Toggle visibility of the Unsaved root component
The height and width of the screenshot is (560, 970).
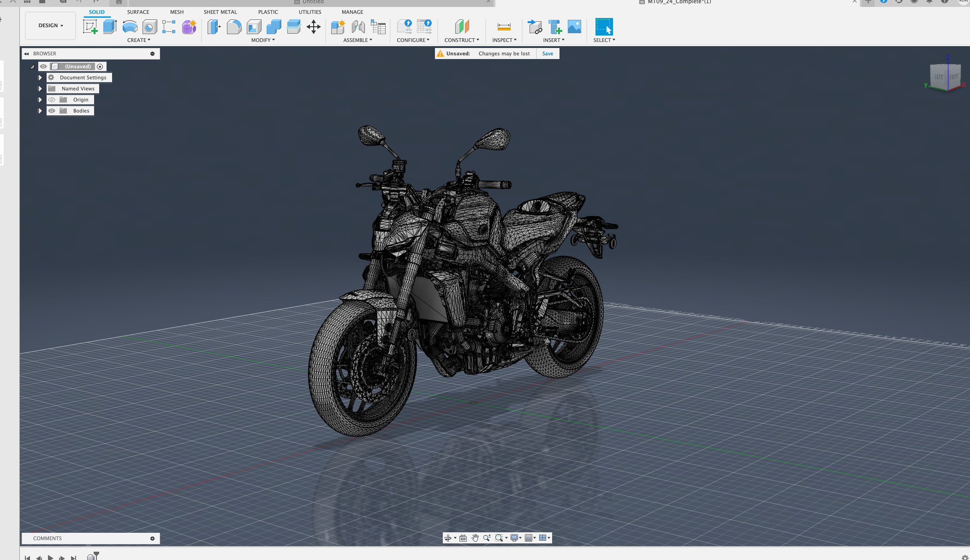point(43,66)
